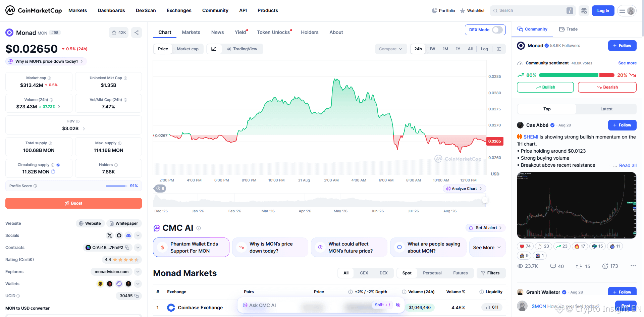The width and height of the screenshot is (644, 317).
Task: Open the Compare dropdown
Action: [x=391, y=49]
